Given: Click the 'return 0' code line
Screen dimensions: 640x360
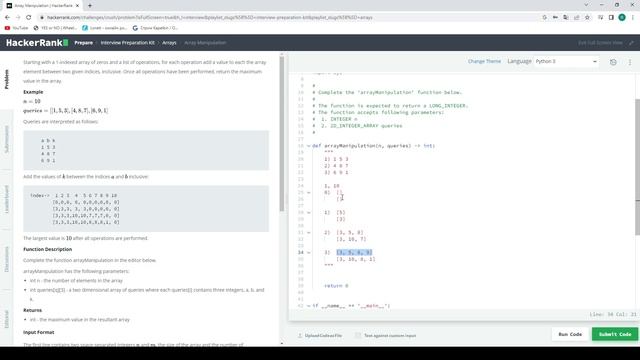Looking at the screenshot, I should pyautogui.click(x=336, y=286).
